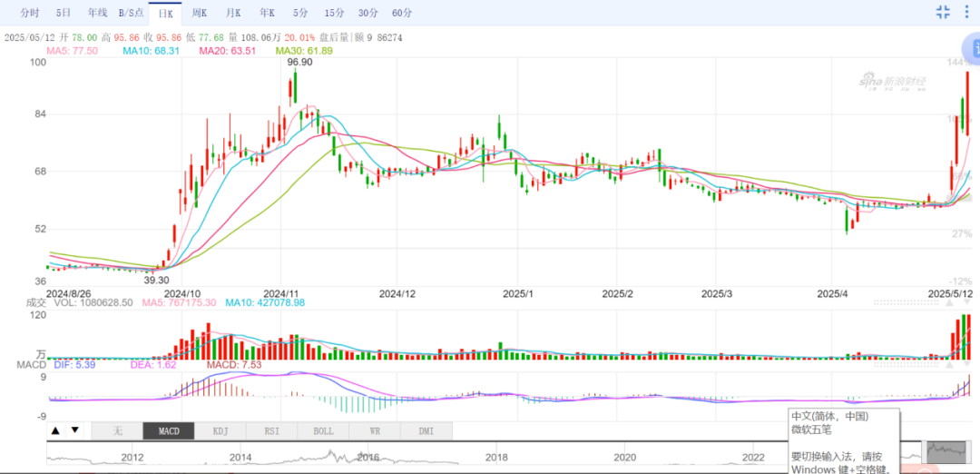This screenshot has height=474, width=980.
Task: Select the KDJ indicator
Action: click(x=220, y=430)
